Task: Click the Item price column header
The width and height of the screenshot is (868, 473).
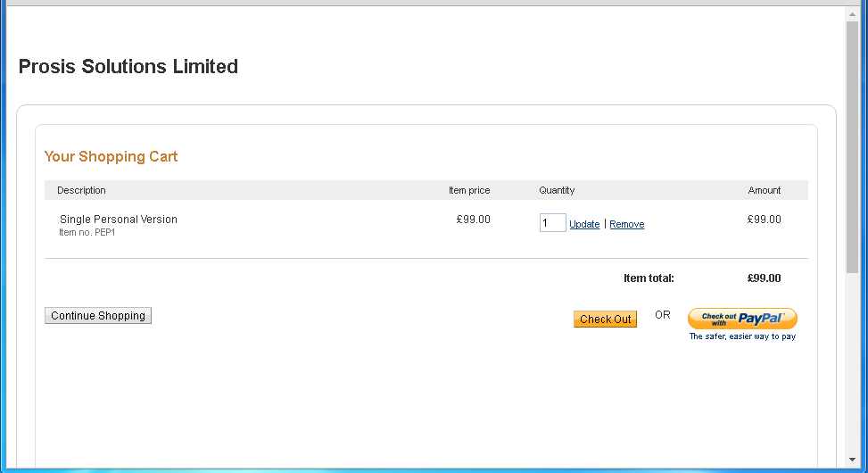Action: (x=469, y=190)
